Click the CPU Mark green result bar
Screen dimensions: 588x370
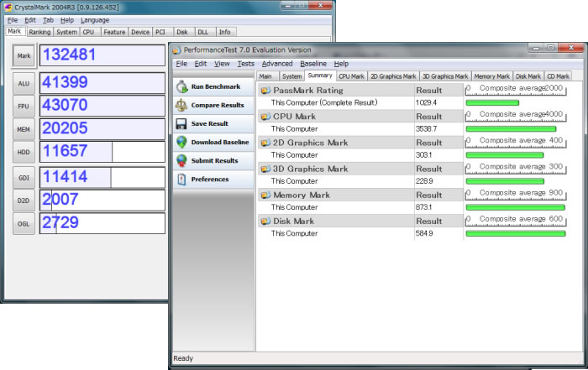click(511, 129)
